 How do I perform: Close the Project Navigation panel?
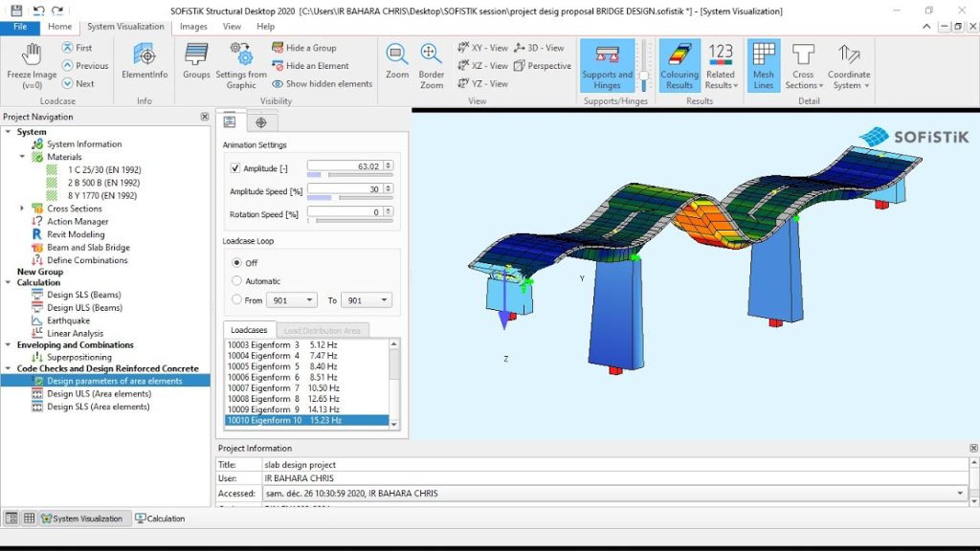coord(205,117)
